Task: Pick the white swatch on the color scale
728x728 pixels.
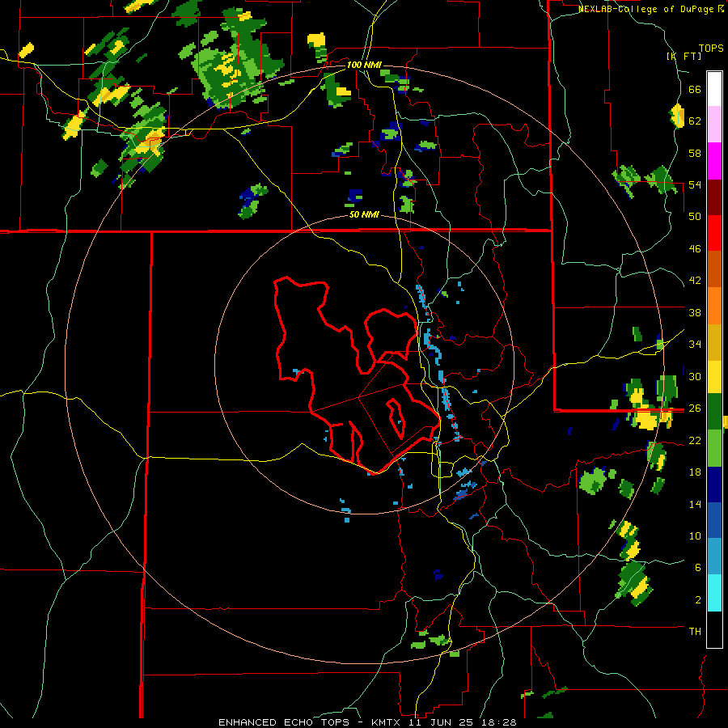Action: pyautogui.click(x=714, y=89)
